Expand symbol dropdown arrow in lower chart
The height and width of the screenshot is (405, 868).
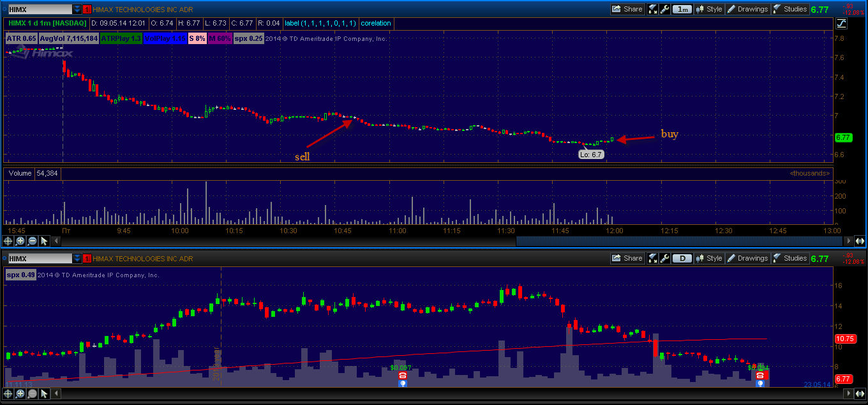click(x=77, y=258)
